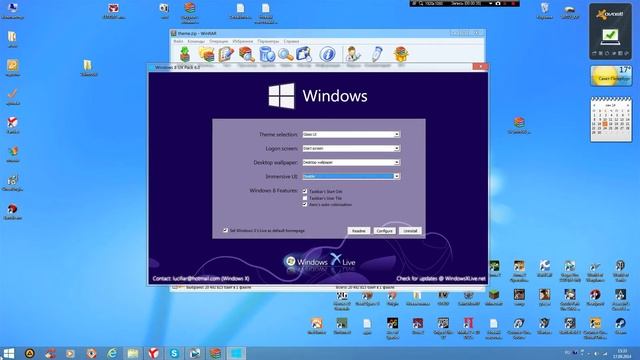The image size is (640, 360).
Task: Click the Test icon in WinRAR toolbar
Action: click(226, 54)
